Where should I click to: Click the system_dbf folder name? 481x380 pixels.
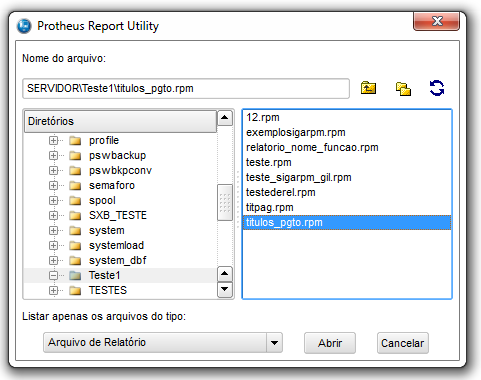click(x=117, y=261)
